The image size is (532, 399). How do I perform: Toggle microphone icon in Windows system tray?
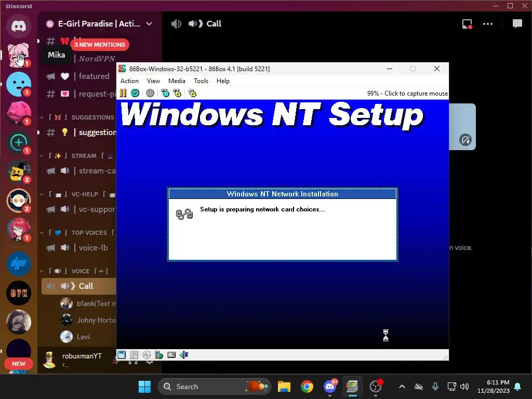coord(435,387)
